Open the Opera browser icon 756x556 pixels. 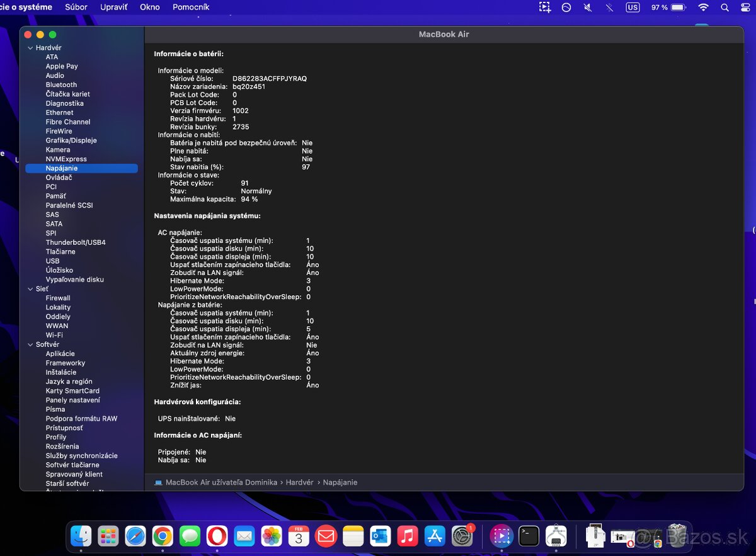217,536
